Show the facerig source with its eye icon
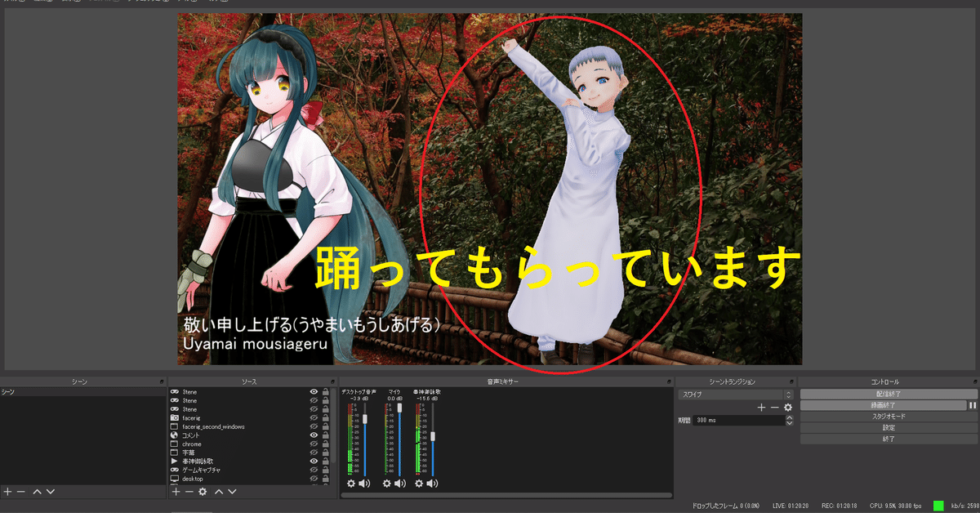The image size is (980, 513). pyautogui.click(x=314, y=418)
